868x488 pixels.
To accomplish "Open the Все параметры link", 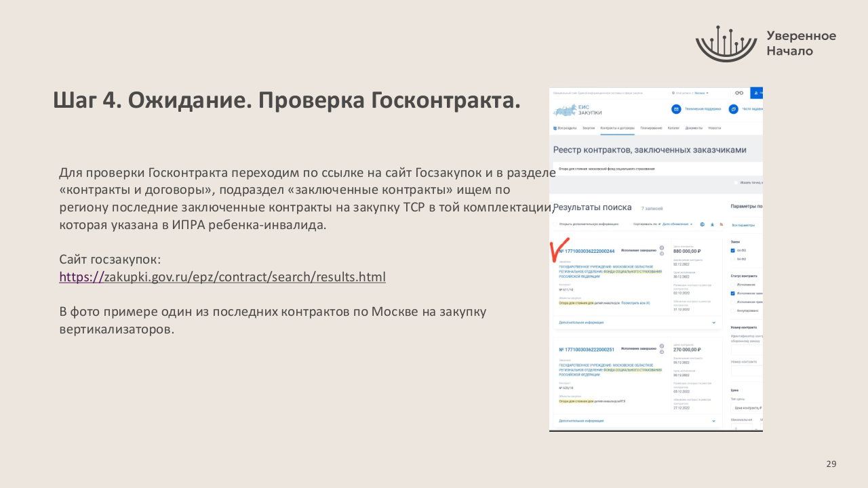I will [x=743, y=224].
